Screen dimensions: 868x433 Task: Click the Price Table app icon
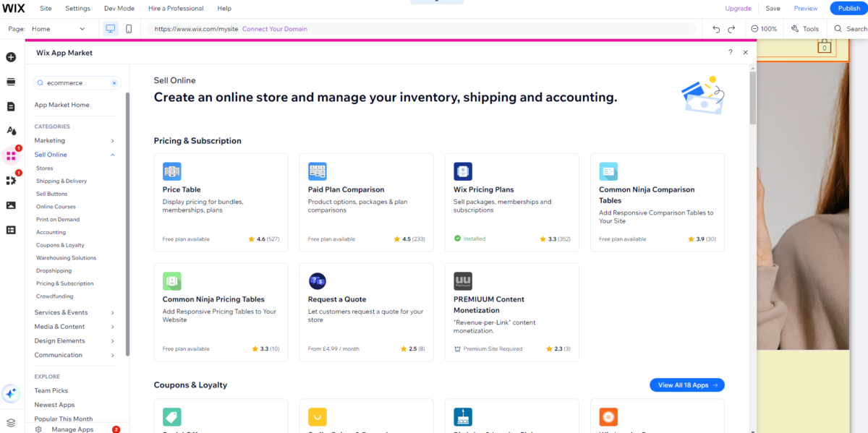[172, 171]
